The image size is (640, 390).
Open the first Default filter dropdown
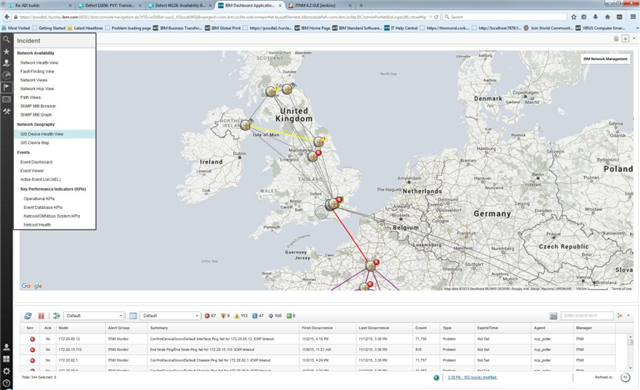point(94,316)
